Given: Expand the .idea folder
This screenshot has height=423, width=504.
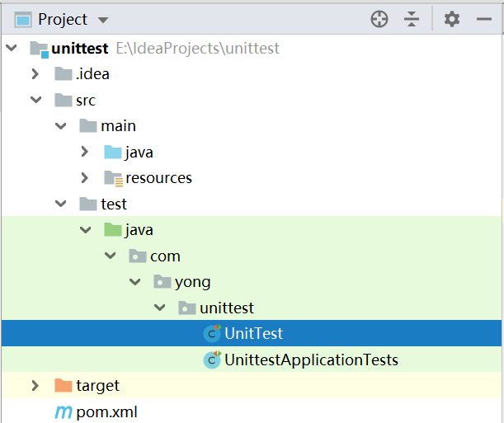Looking at the screenshot, I should (35, 74).
